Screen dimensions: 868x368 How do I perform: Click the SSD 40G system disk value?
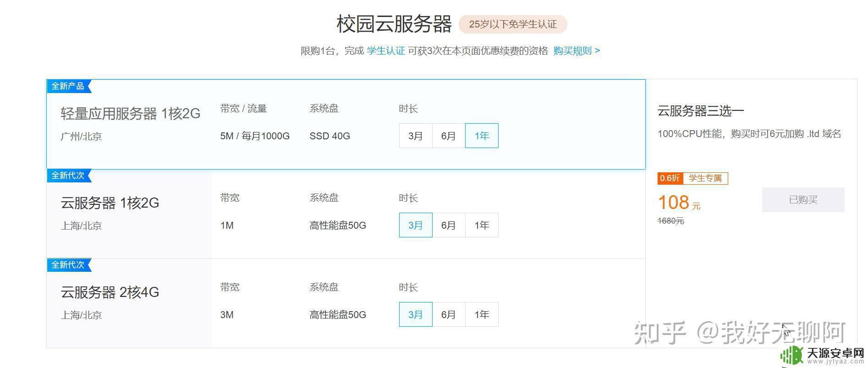coord(330,136)
